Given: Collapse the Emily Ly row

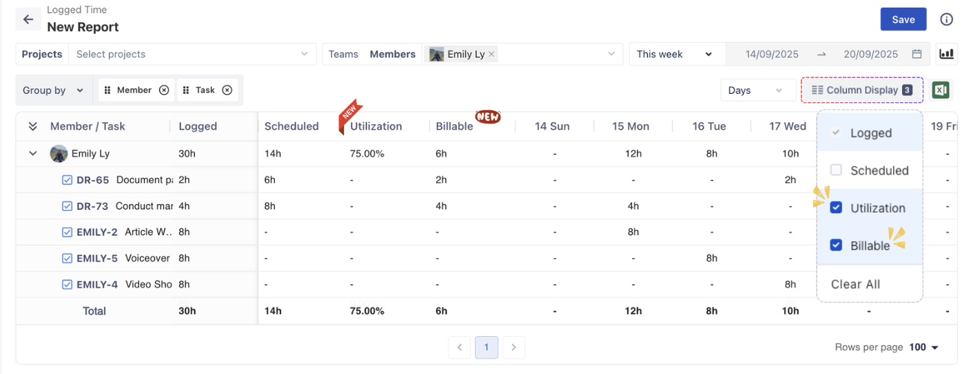Looking at the screenshot, I should click(32, 153).
